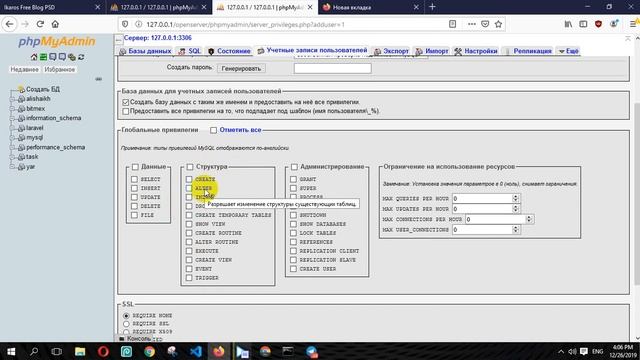The height and width of the screenshot is (360, 640).
Task: Click the red shield extension icon
Action: coord(598,24)
